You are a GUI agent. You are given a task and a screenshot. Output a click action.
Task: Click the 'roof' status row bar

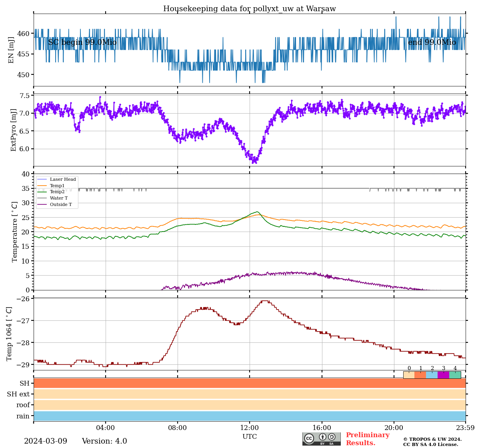point(250,405)
